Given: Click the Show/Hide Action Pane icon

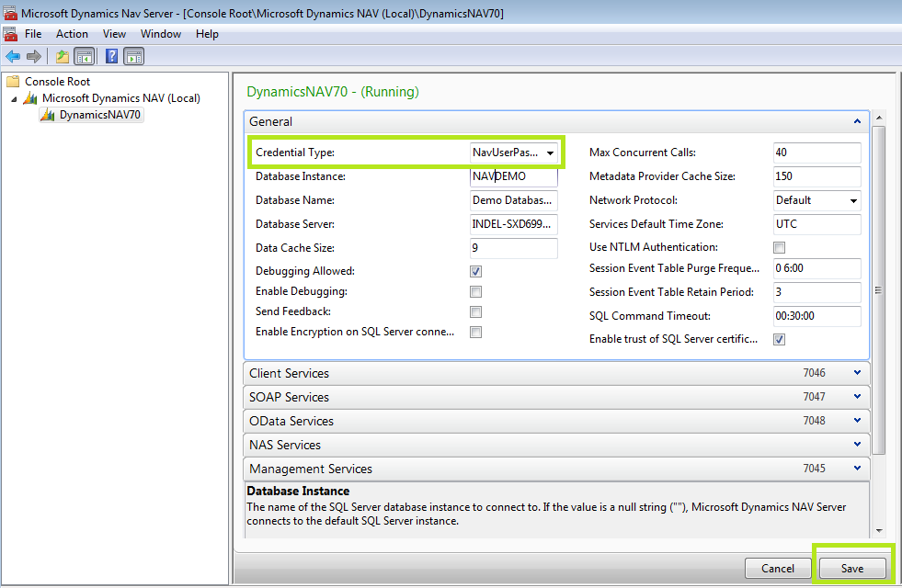Looking at the screenshot, I should point(132,56).
